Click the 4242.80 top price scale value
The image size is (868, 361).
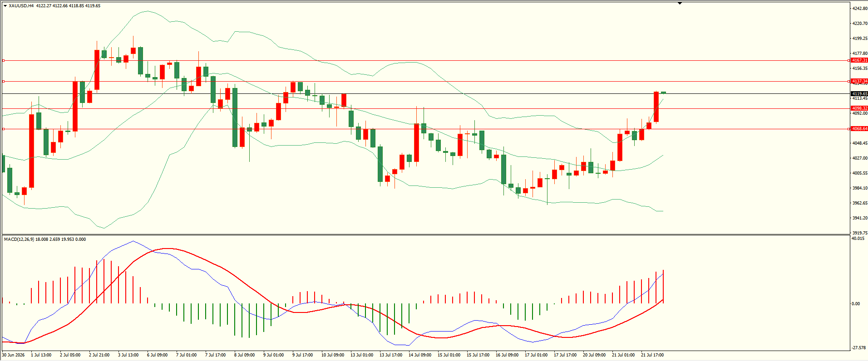pos(860,9)
